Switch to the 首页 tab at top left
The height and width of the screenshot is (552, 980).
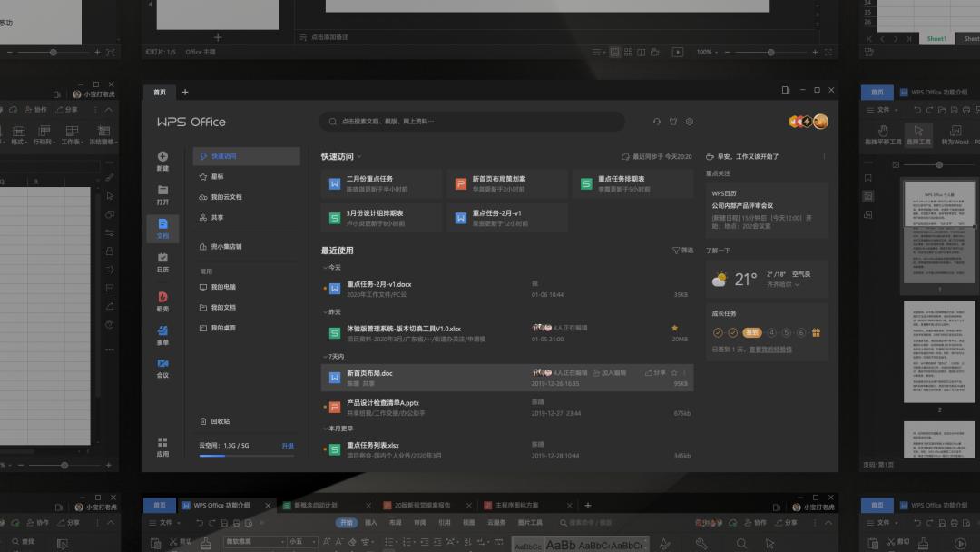pos(161,92)
